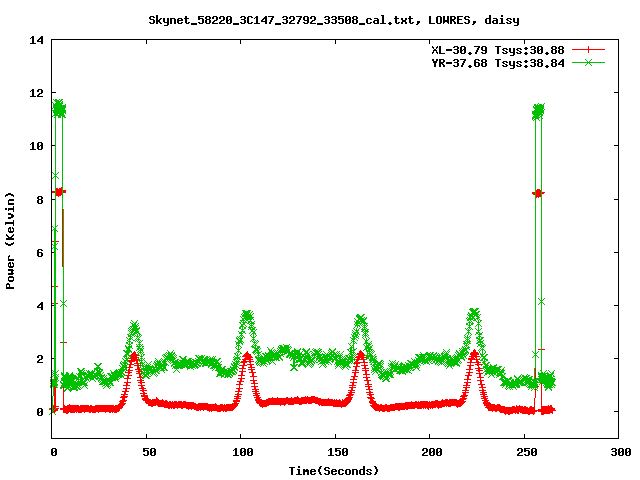Click the red legend line sample

(x=588, y=50)
